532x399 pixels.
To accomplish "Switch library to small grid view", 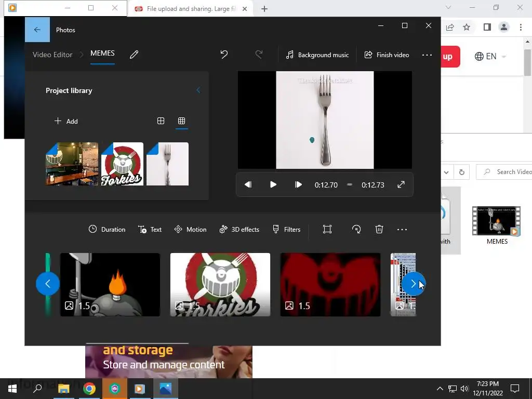I will click(181, 121).
